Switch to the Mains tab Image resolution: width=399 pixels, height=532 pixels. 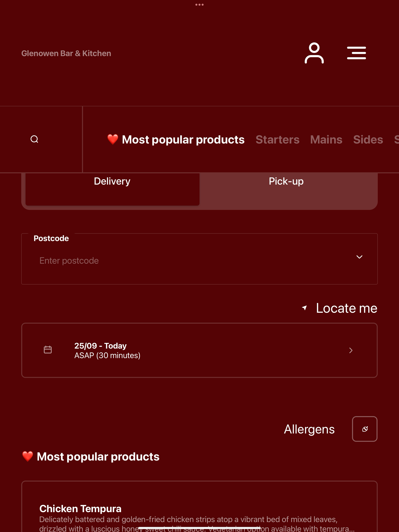(x=326, y=140)
